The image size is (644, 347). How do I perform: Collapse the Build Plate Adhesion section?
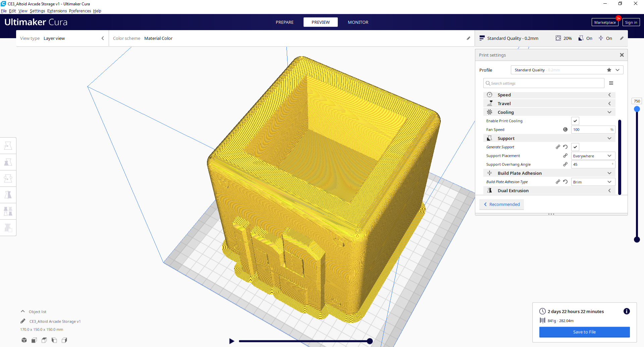tap(549, 173)
